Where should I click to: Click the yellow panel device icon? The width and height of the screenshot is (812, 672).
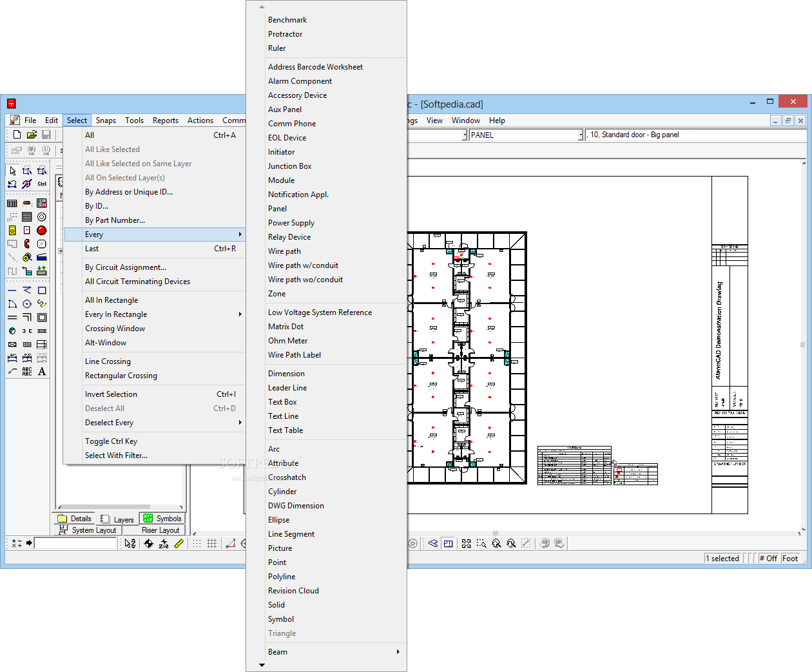[x=12, y=230]
